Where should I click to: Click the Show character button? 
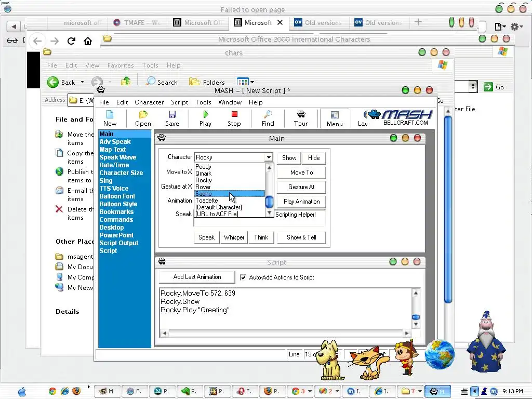(289, 158)
